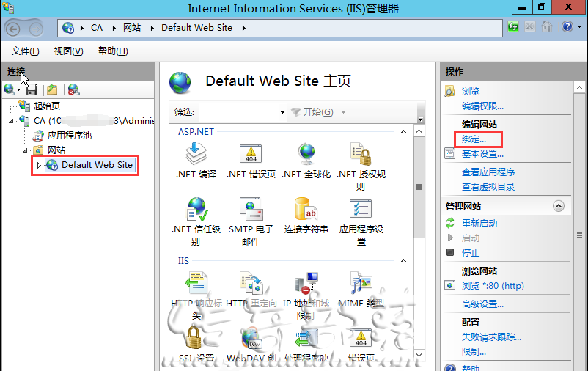The image size is (588, 371).
Task: Click the forward navigation arrow button
Action: click(x=37, y=29)
